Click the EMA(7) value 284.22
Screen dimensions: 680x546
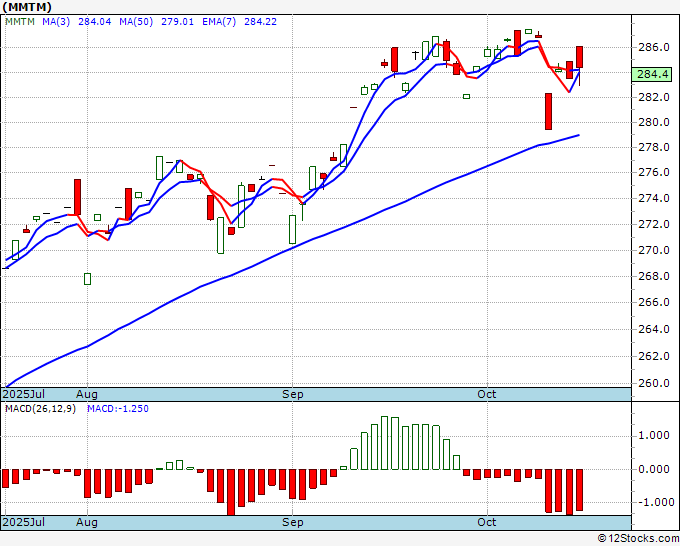click(260, 22)
